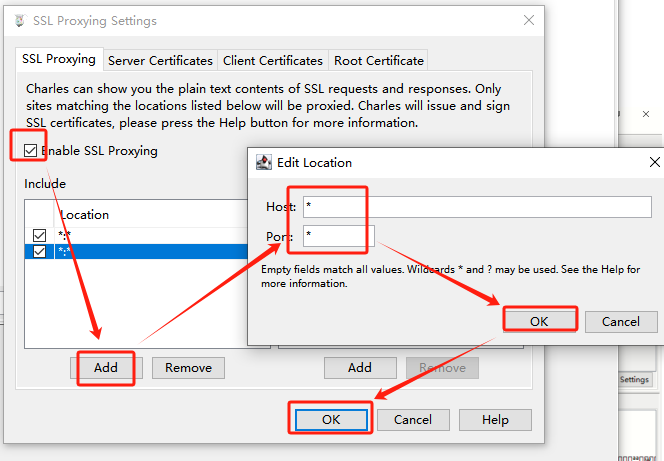This screenshot has width=664, height=461.
Task: Click the Edit Location title bar icon
Action: coord(264,162)
